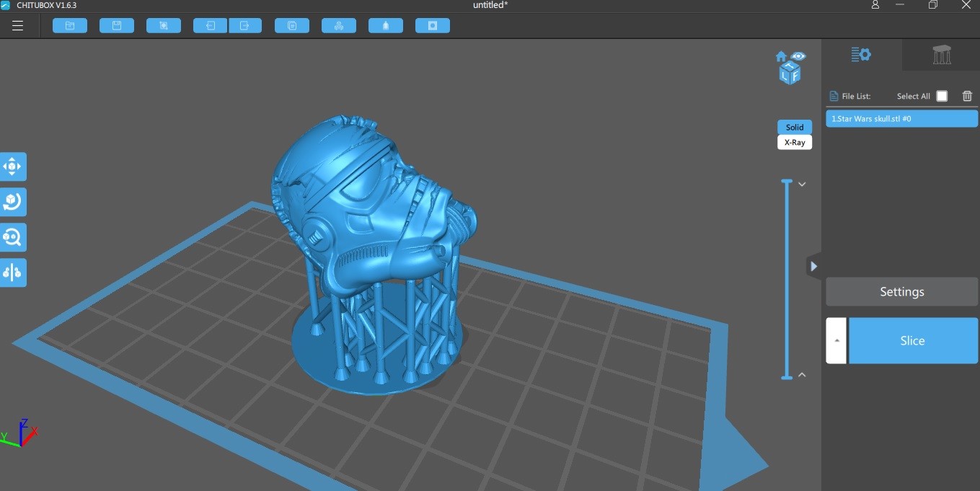This screenshot has width=980, height=491.
Task: Click the File List document icon
Action: tap(834, 96)
